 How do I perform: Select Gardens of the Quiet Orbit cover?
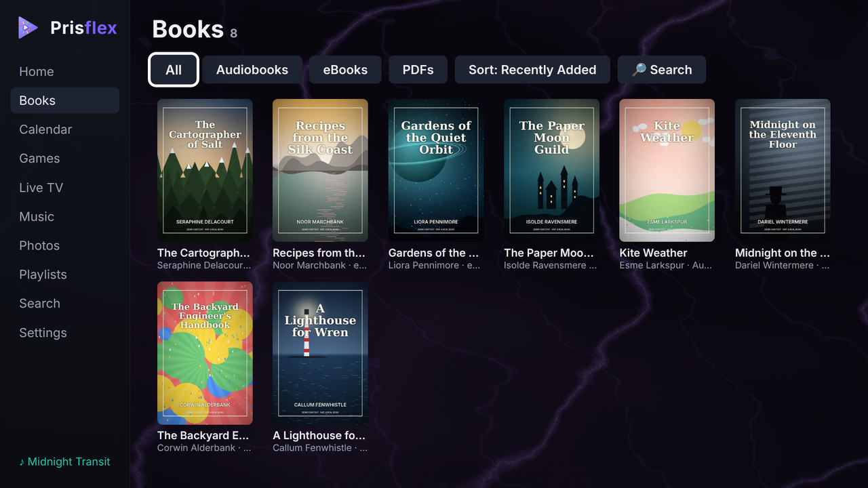click(x=436, y=170)
